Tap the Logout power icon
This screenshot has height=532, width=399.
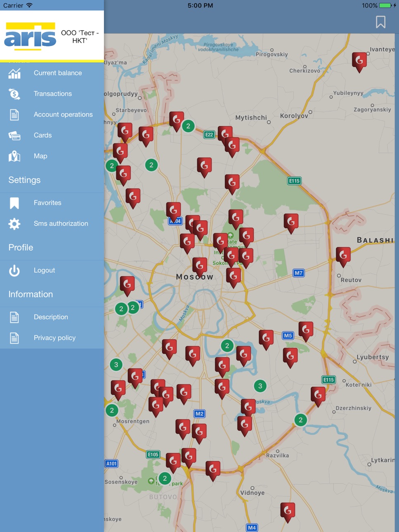[14, 271]
